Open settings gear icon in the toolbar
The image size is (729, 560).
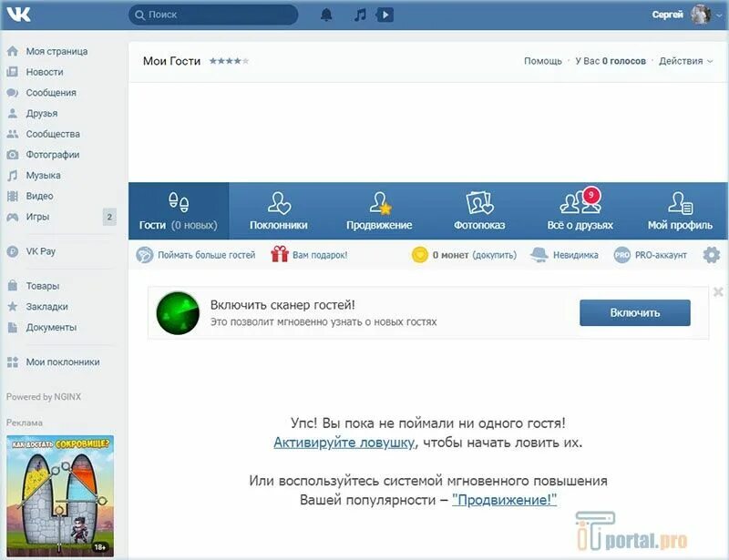(712, 255)
